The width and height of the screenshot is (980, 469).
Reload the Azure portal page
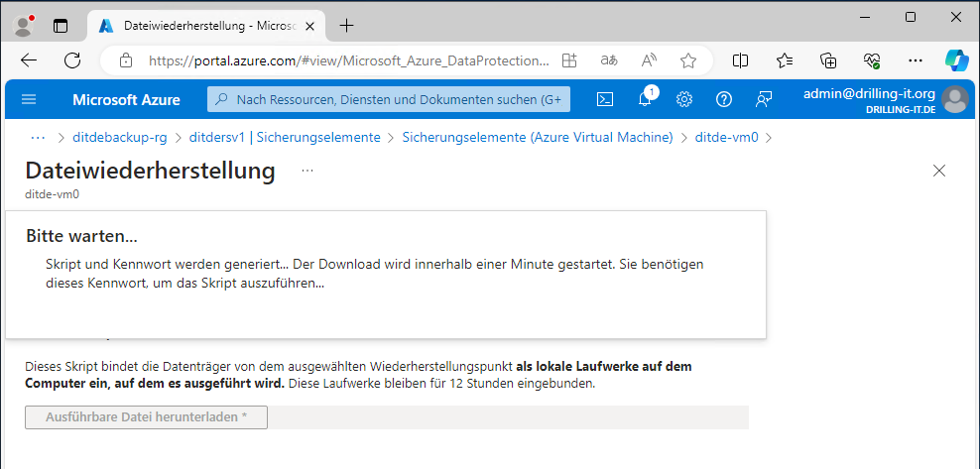pyautogui.click(x=72, y=60)
